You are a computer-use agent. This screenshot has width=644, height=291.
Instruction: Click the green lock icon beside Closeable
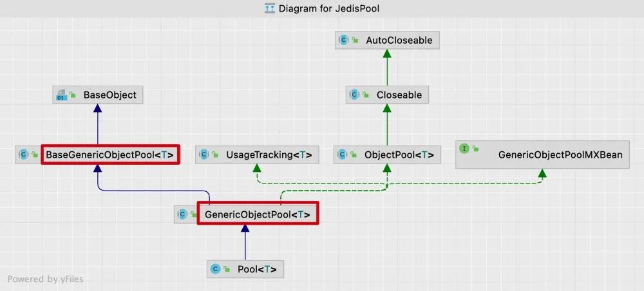click(x=366, y=95)
